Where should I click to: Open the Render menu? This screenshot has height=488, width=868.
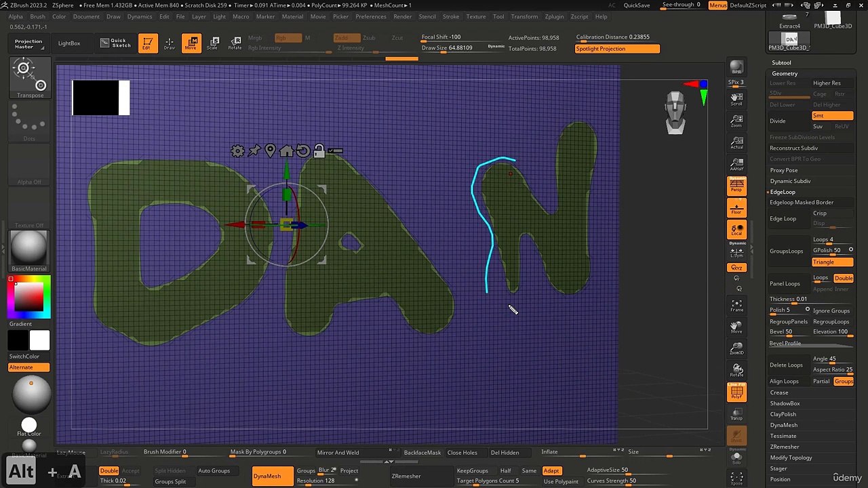coord(403,16)
